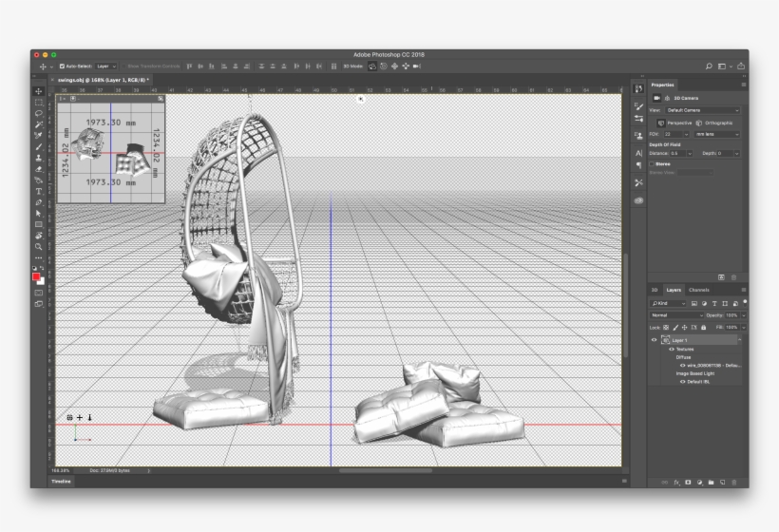Select the Lasso tool
The width and height of the screenshot is (779, 532).
pos(39,113)
